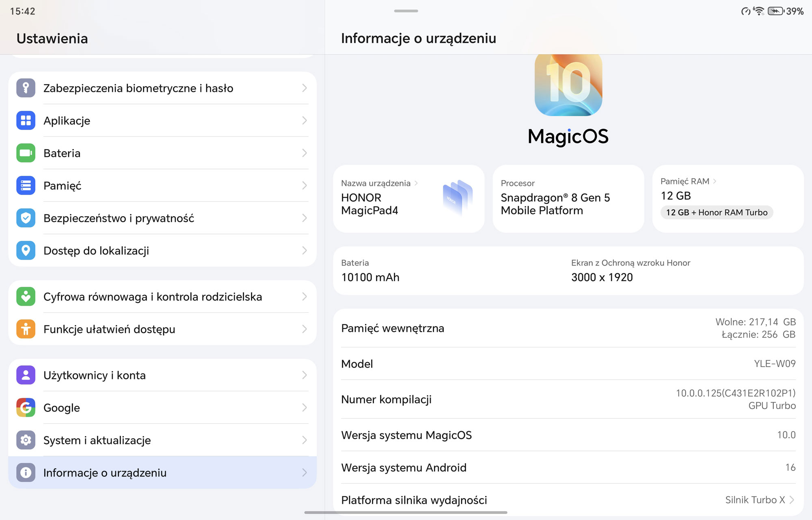The image size is (812, 520).
Task: Tap the Google logo icon
Action: 26,407
